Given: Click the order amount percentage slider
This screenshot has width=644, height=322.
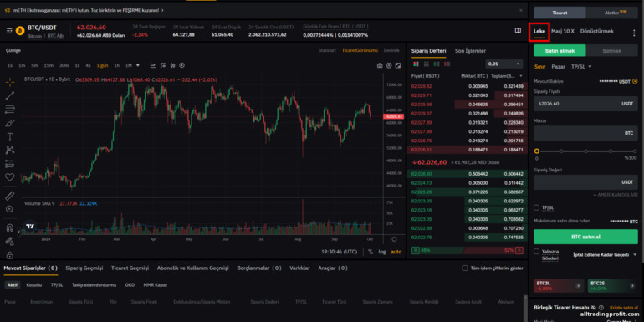Looking at the screenshot, I should click(585, 151).
